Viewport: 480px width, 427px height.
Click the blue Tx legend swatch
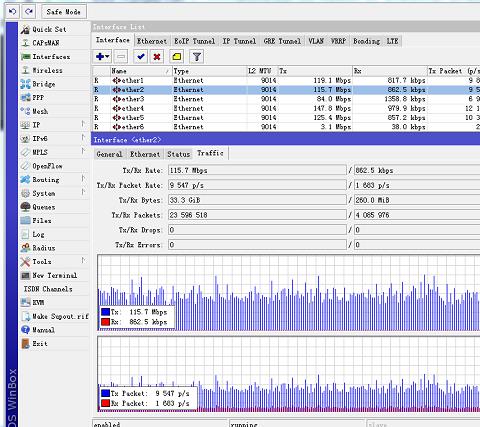coord(106,312)
